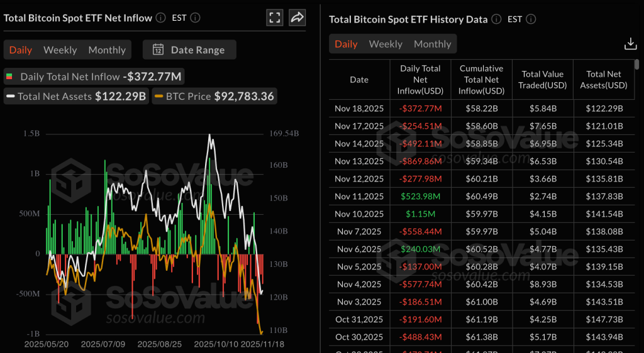Select Daily tab on the chart panel
This screenshot has height=353, width=644.
21,50
